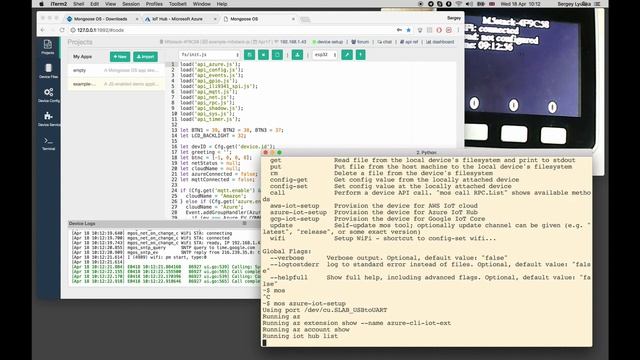Click line 16 'let devID' in editor
640x360 pixels.
[227, 147]
